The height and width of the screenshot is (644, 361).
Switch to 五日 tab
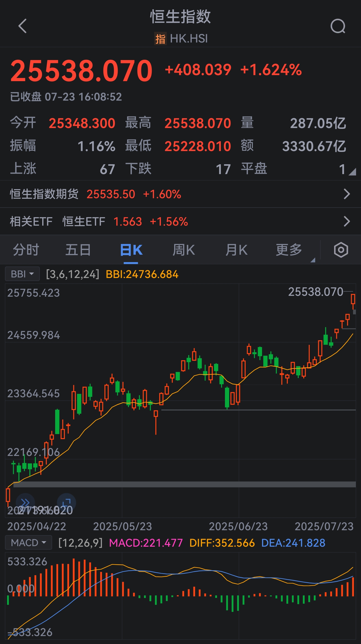coord(78,250)
